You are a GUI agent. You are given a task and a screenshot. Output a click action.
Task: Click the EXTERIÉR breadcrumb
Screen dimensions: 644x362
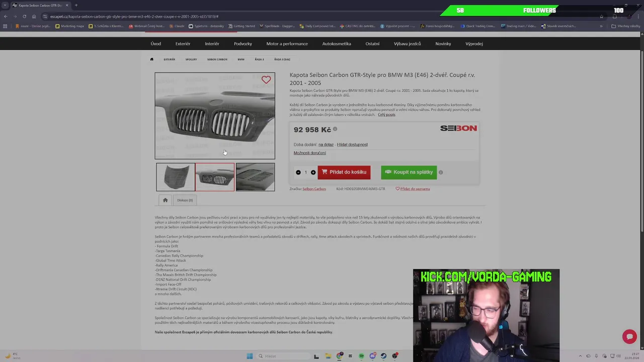(x=169, y=59)
